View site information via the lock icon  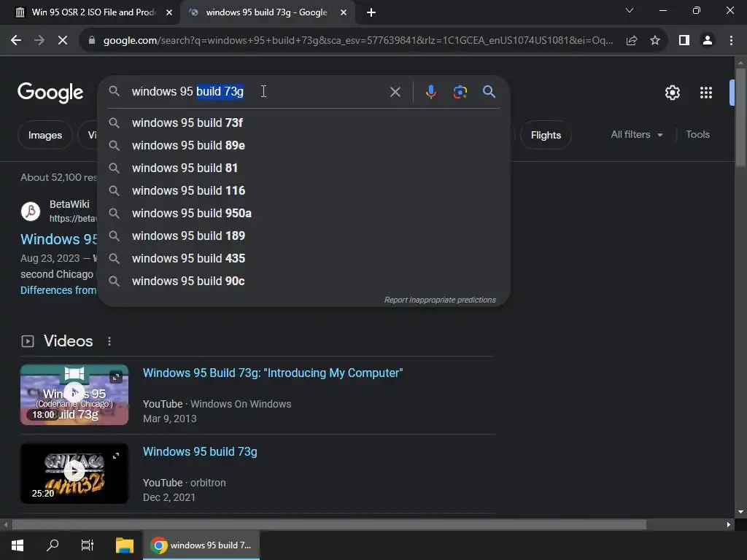click(92, 41)
